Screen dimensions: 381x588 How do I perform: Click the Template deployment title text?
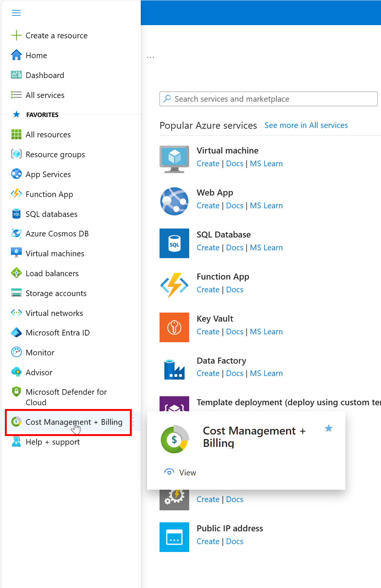pos(289,402)
